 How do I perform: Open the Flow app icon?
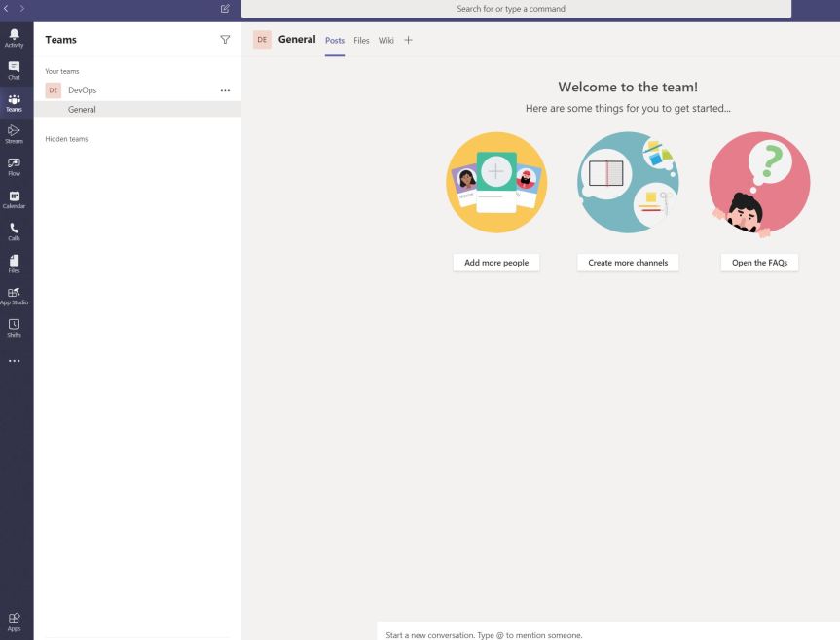click(17, 165)
